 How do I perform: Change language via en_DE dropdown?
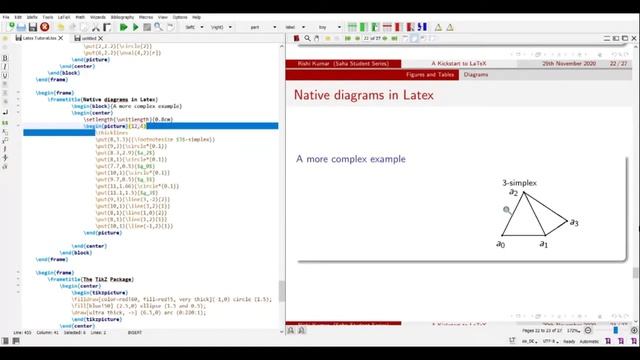point(529,341)
